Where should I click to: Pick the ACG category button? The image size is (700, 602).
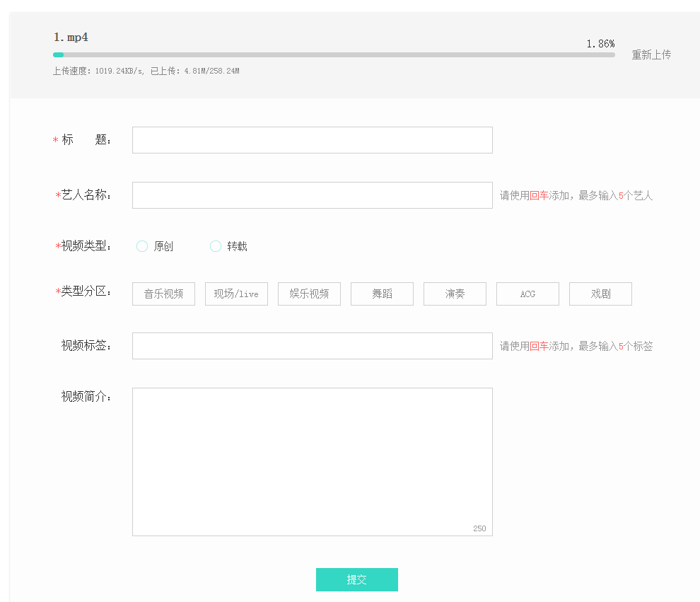coord(527,294)
